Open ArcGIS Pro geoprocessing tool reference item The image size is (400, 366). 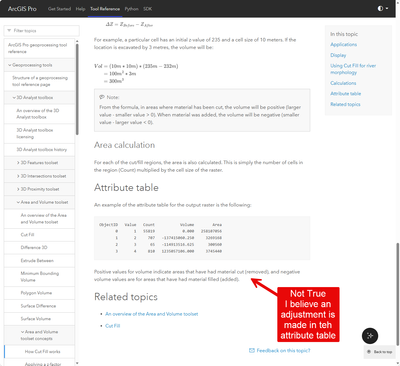point(39,48)
